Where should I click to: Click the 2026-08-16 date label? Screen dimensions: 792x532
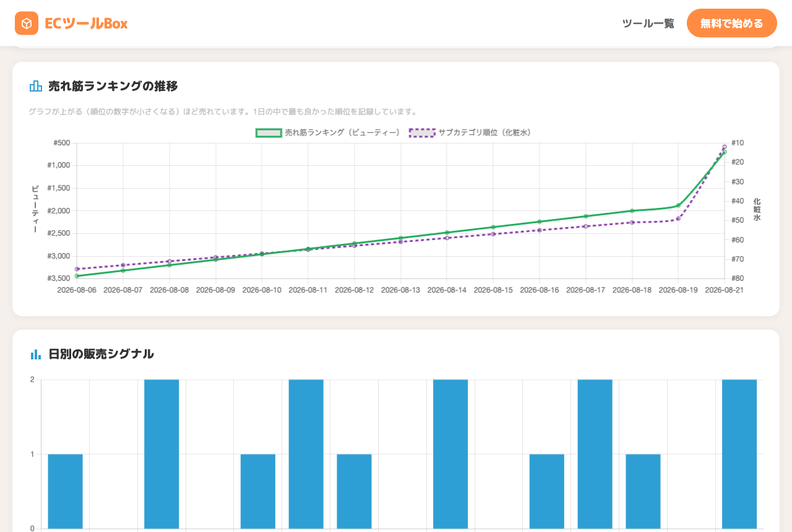[540, 290]
